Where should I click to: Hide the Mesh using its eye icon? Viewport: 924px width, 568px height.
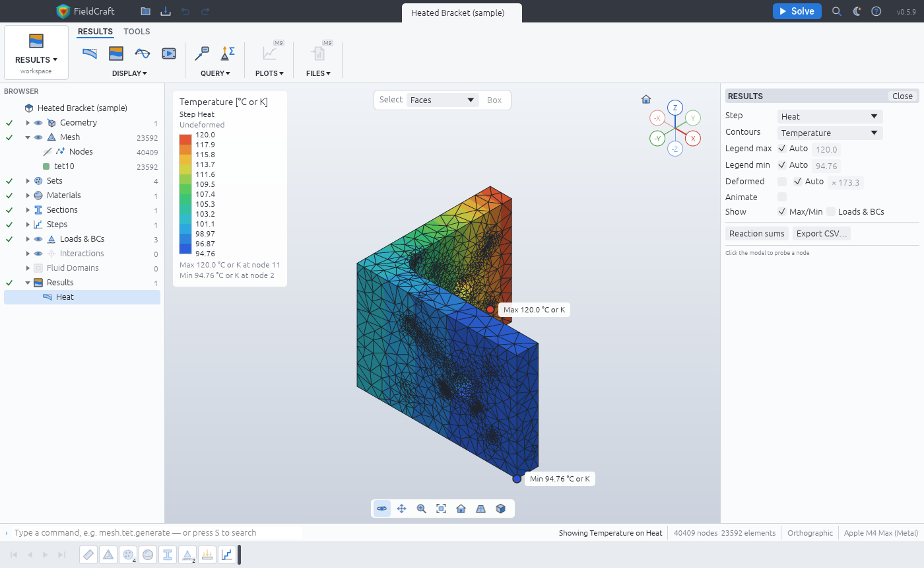[38, 137]
